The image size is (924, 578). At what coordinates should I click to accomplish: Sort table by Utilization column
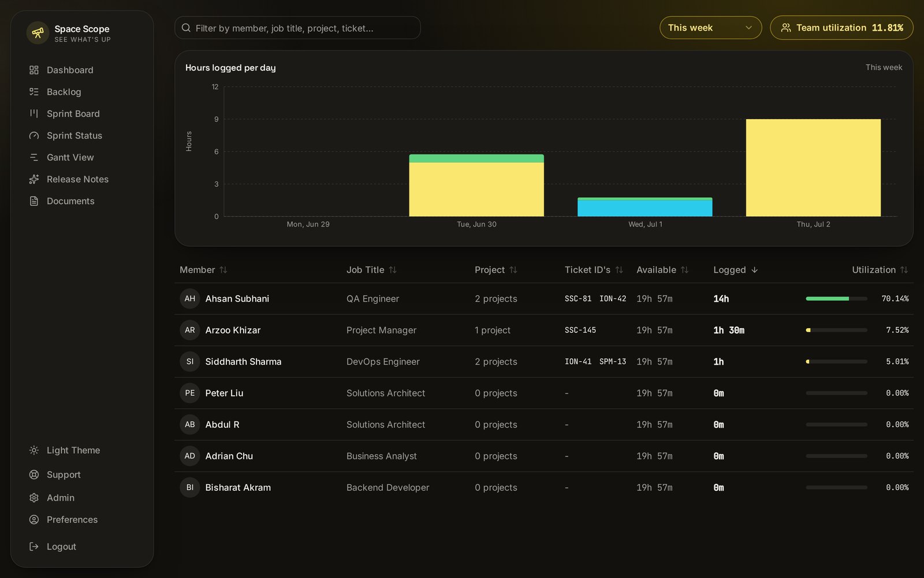pyautogui.click(x=880, y=270)
